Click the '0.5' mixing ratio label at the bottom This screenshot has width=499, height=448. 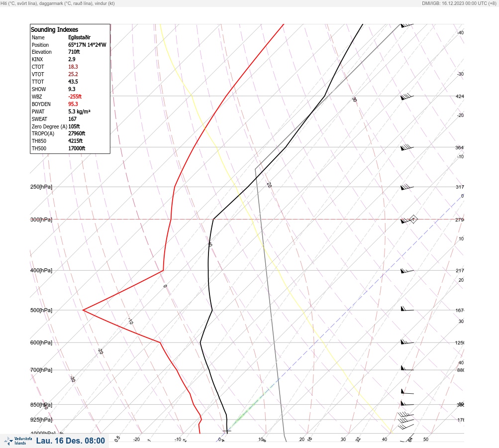coord(117,439)
